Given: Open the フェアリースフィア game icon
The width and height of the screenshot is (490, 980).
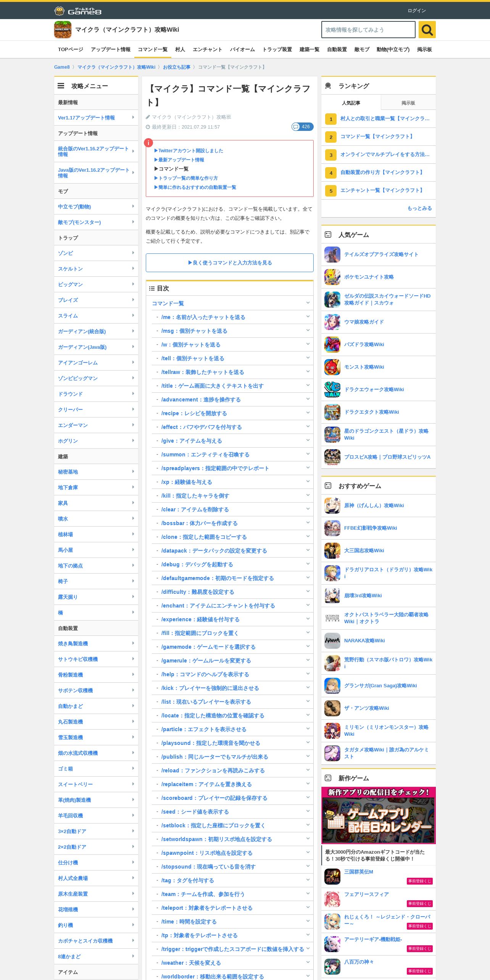Looking at the screenshot, I should coord(332,899).
